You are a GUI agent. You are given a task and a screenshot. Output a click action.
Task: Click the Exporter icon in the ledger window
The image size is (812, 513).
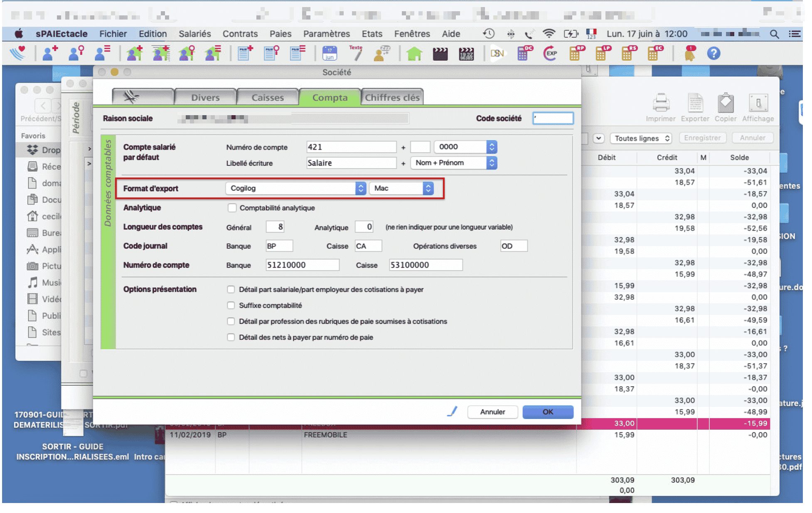point(695,103)
